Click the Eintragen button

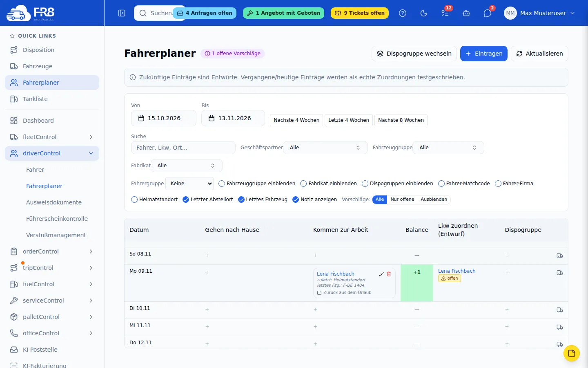point(484,54)
